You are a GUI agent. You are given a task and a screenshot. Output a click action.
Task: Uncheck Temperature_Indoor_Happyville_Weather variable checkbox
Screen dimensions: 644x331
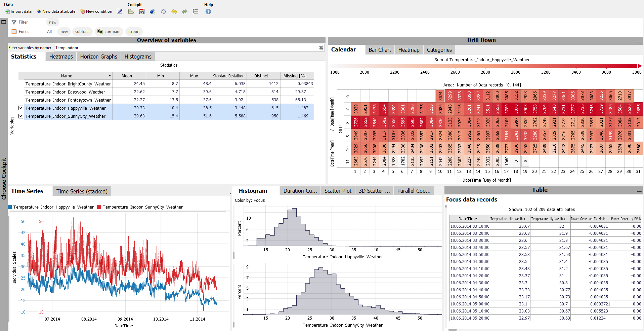point(21,108)
